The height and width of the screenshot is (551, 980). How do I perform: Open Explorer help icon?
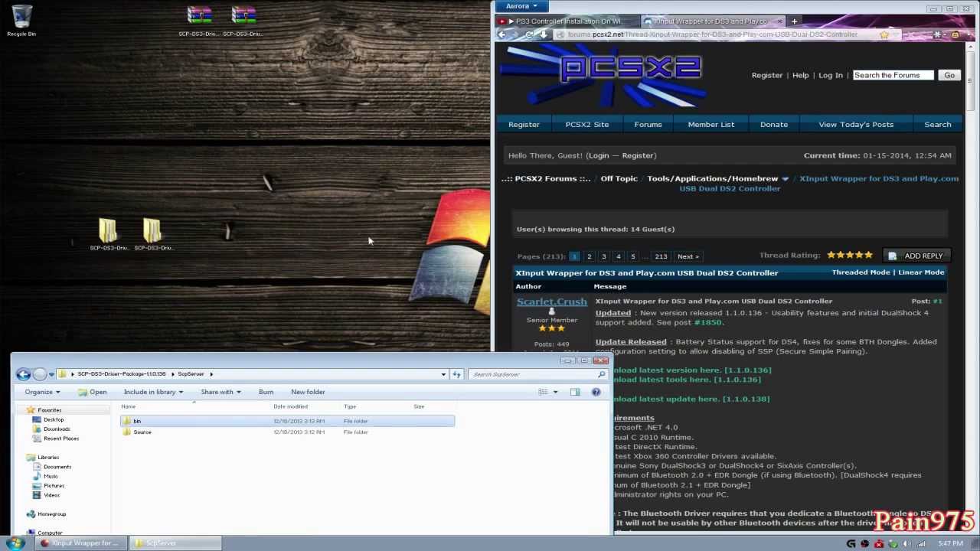point(596,392)
